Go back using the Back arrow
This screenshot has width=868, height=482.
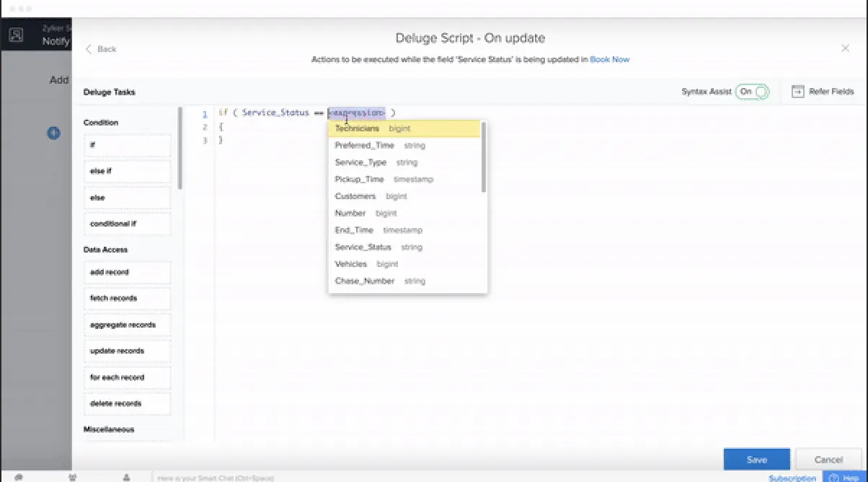click(x=101, y=49)
